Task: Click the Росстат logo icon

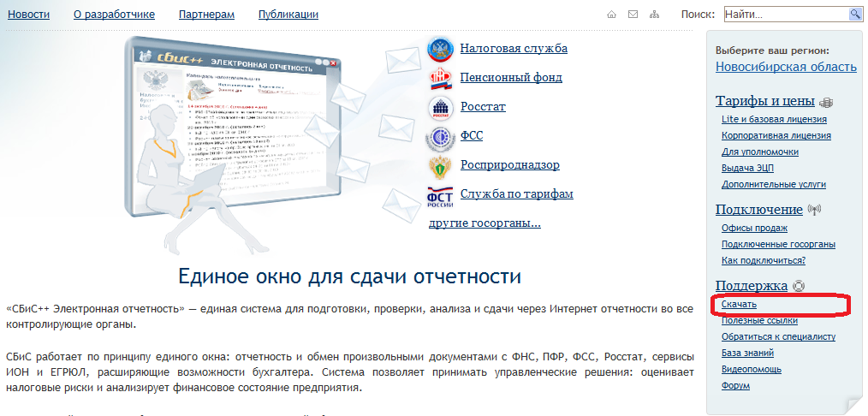Action: pyautogui.click(x=441, y=107)
